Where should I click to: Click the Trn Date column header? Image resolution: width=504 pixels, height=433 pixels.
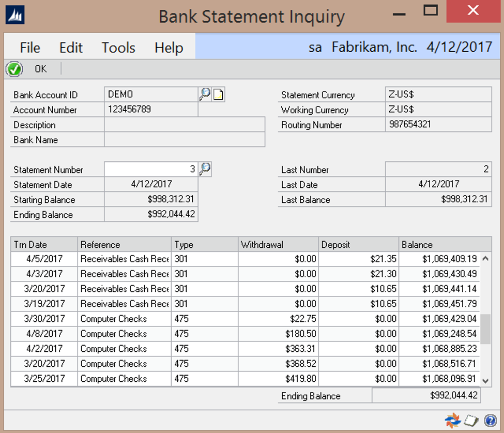coord(44,245)
